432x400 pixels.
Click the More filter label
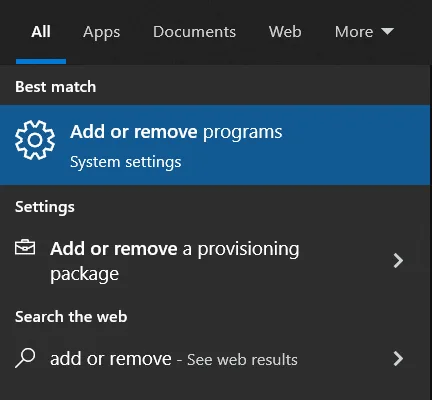tap(354, 32)
